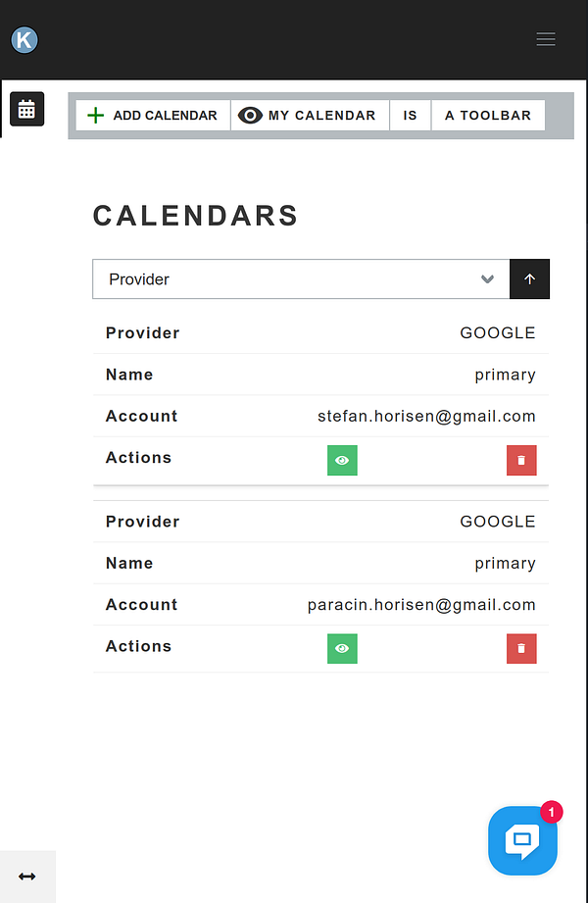
Task: Open the calendar sidebar icon
Action: pos(26,109)
